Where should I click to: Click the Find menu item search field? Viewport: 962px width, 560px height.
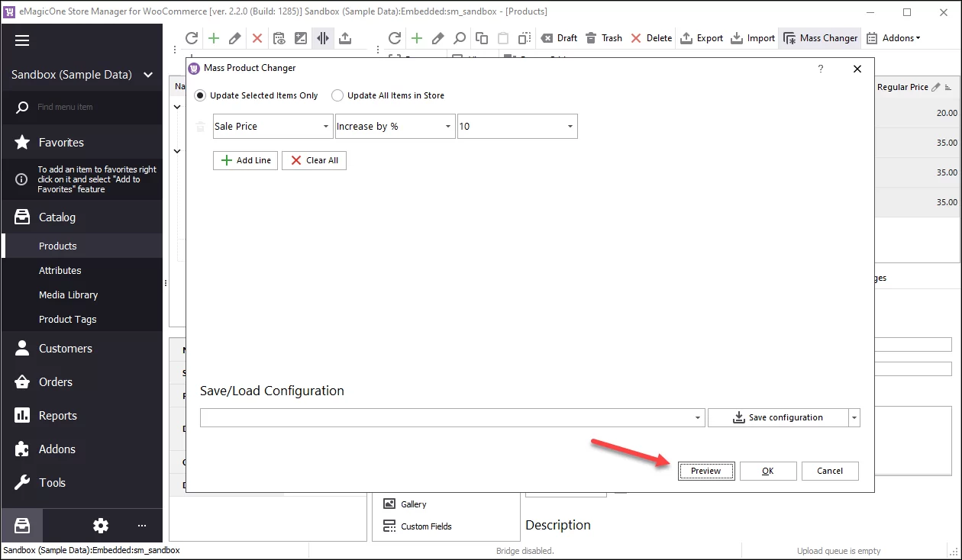pos(92,107)
